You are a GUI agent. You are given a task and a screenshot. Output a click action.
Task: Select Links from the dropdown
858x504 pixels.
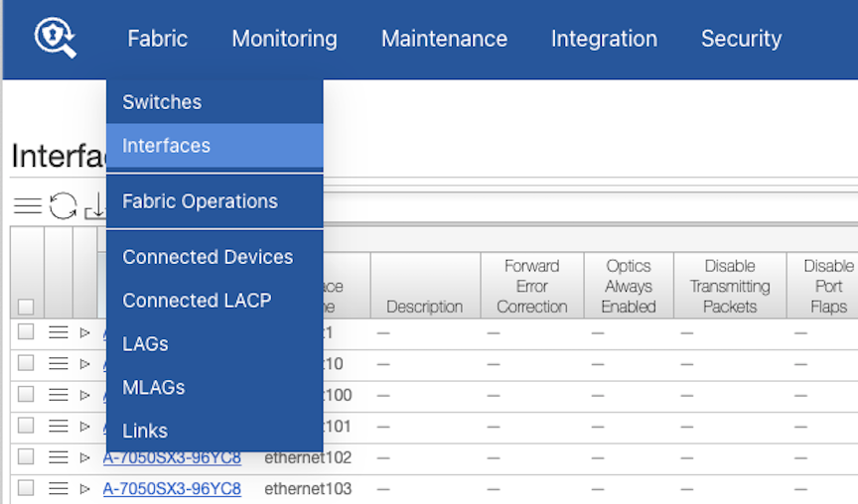coord(215,431)
